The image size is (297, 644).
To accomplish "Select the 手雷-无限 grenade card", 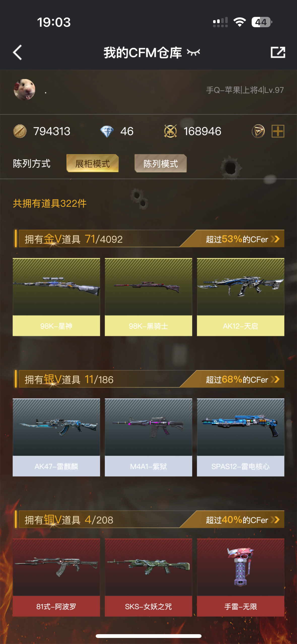I will coord(241,577).
